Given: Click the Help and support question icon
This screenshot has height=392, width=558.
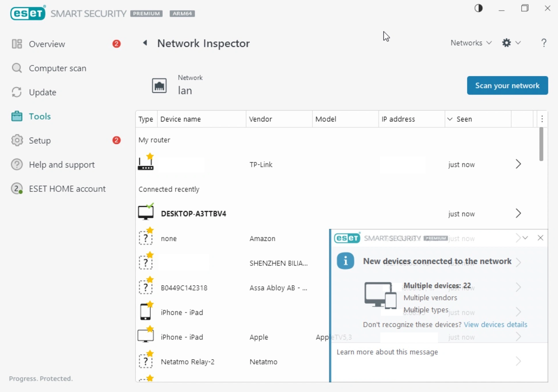Looking at the screenshot, I should pos(17,165).
